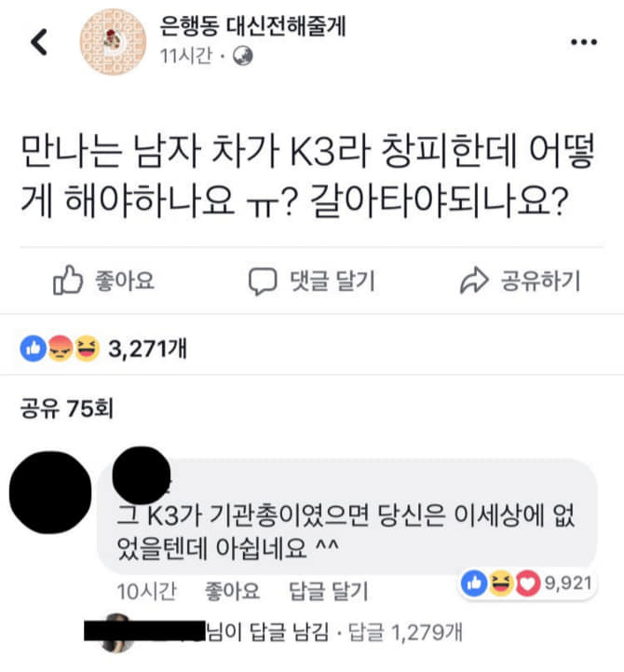Open the comment's 9,921 reactions count
The width and height of the screenshot is (624, 672).
click(x=568, y=583)
